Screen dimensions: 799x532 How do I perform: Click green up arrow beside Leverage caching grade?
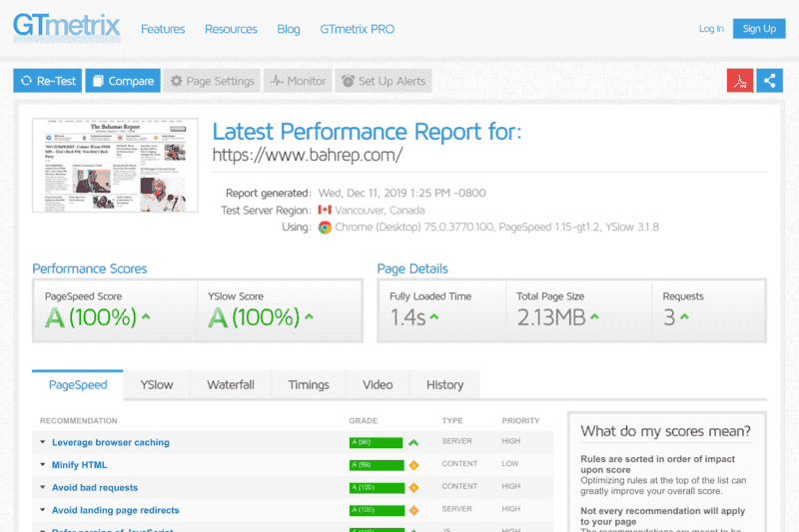[x=413, y=443]
